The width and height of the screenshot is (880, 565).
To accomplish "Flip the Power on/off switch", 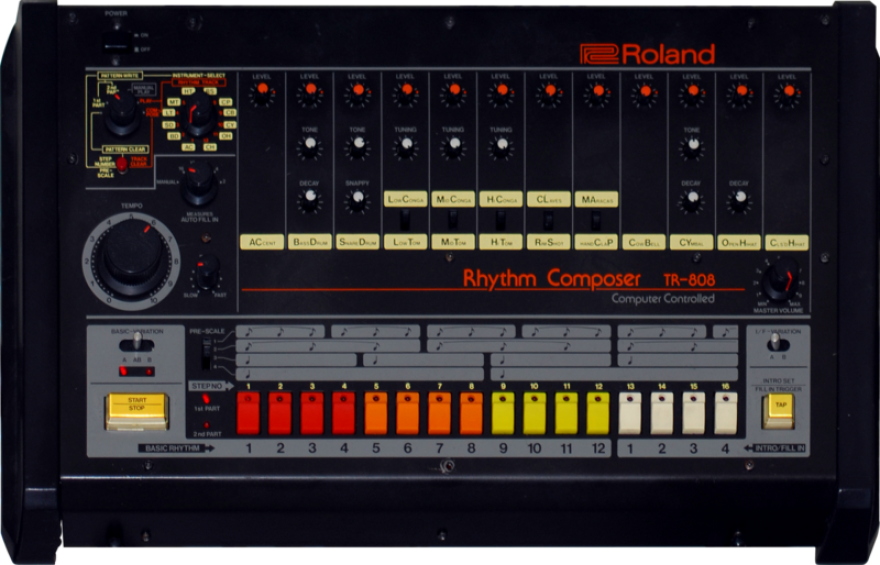I will 117,43.
